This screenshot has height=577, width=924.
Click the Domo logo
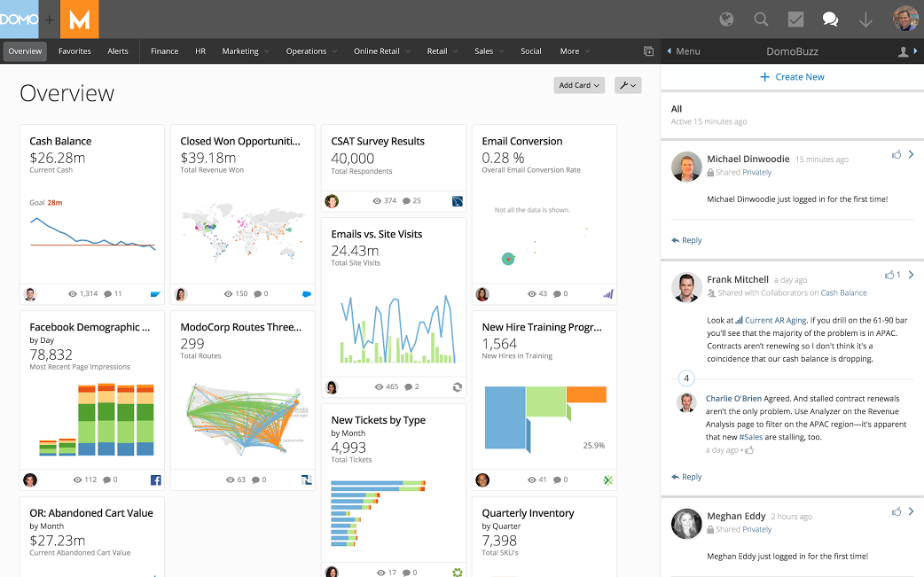(x=19, y=19)
